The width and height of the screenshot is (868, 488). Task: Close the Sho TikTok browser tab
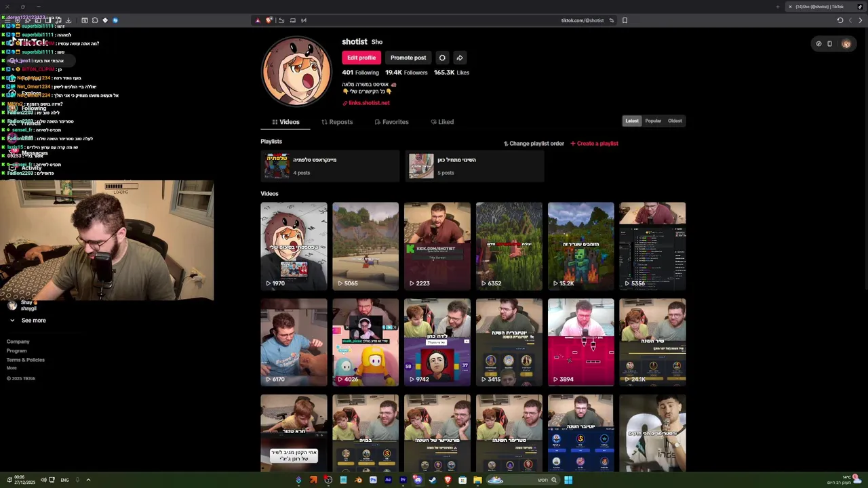tap(790, 7)
